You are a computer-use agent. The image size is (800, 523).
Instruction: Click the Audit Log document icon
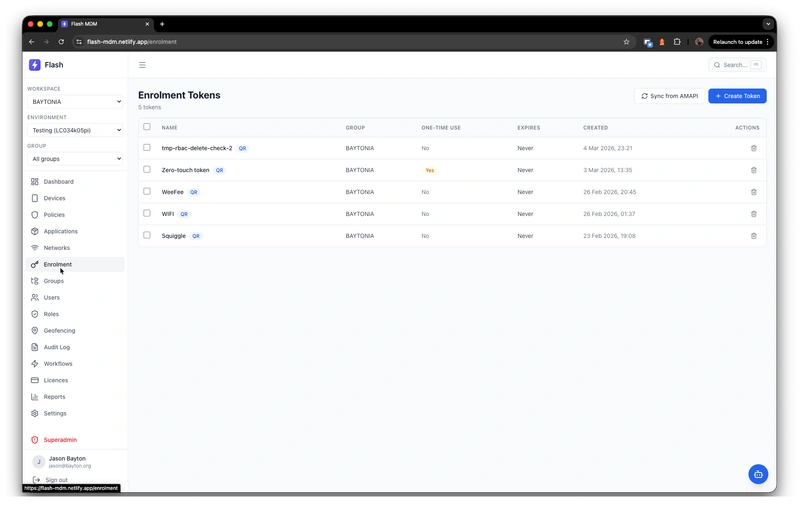tap(35, 347)
